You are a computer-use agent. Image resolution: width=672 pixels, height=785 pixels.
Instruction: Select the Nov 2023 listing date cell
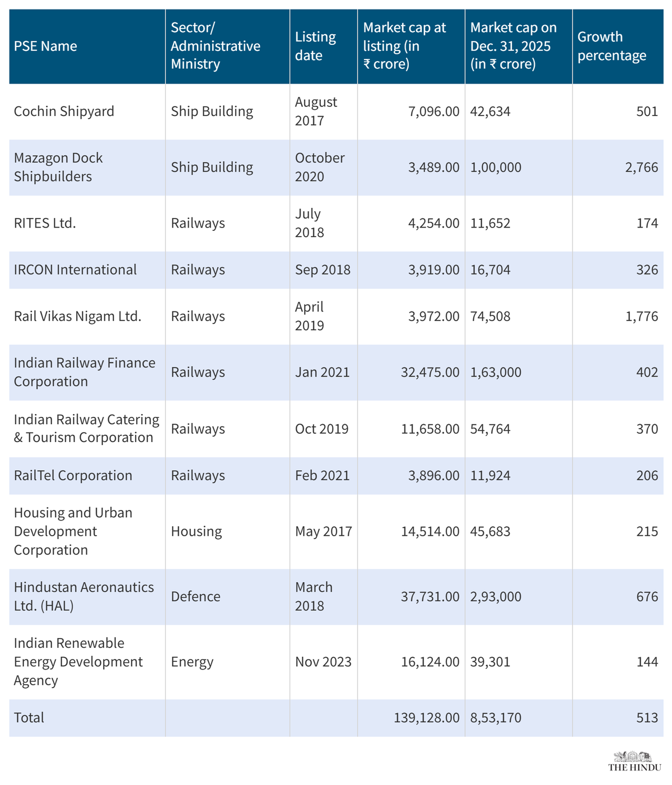323,662
